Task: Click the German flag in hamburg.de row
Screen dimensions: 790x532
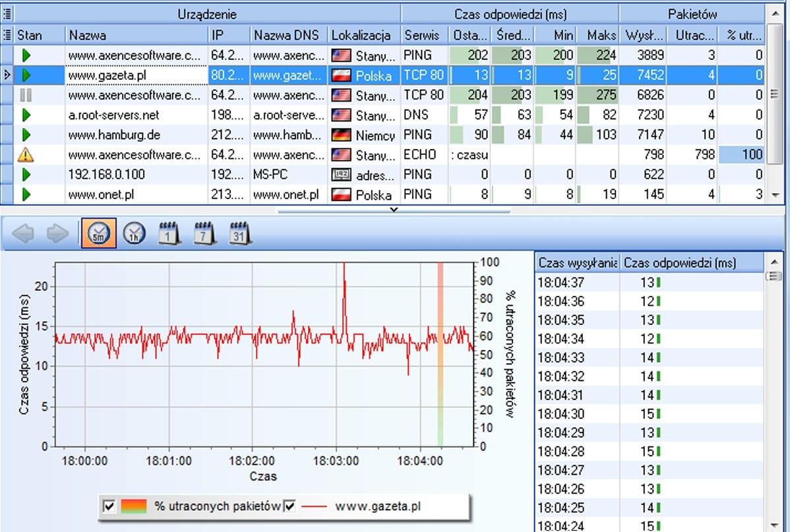Action: 341,135
